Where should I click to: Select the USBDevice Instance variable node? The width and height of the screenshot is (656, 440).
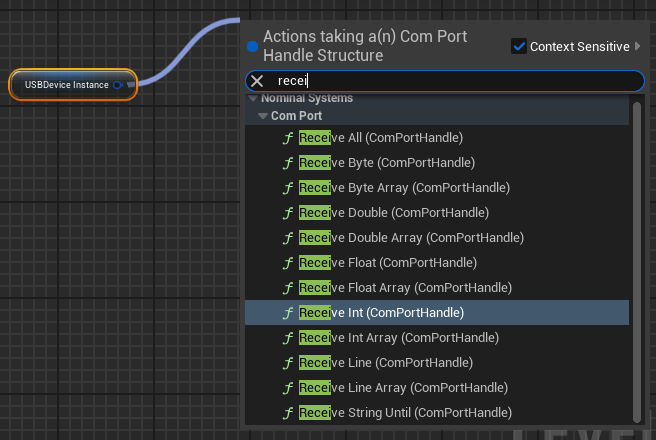(x=67, y=85)
